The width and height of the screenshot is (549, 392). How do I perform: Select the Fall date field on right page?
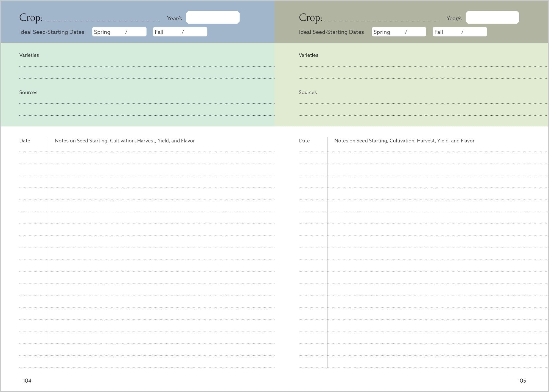460,32
